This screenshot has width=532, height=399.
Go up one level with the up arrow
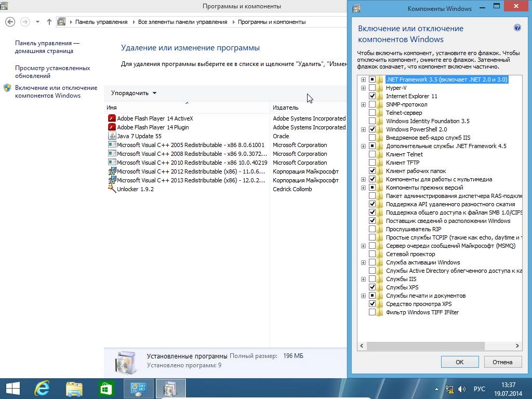[x=49, y=22]
